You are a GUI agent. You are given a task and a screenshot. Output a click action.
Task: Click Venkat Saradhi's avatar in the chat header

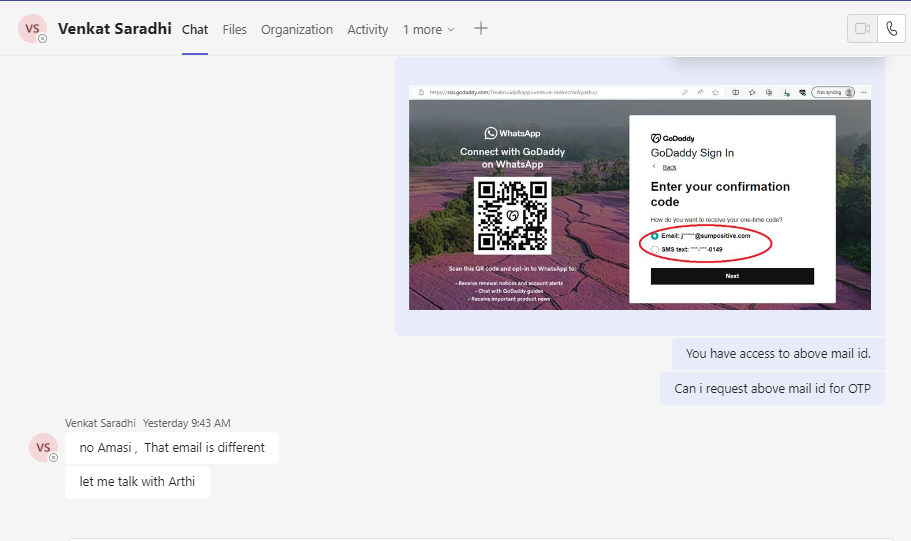pyautogui.click(x=32, y=29)
